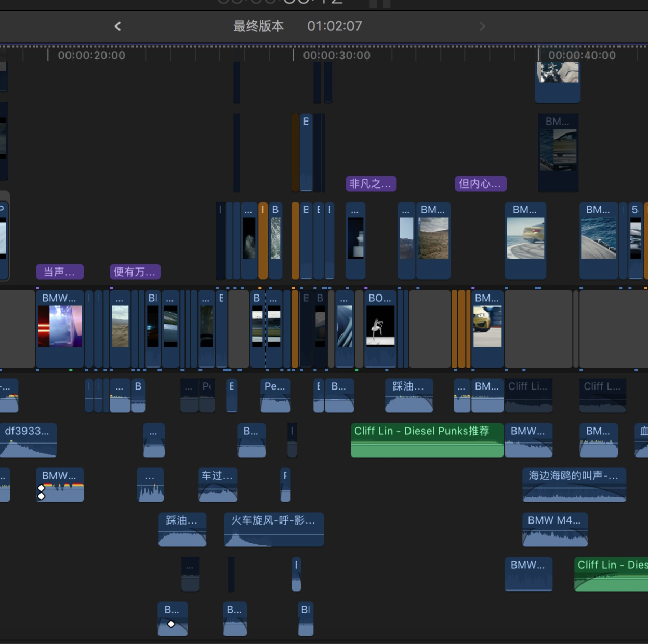Click the keyframe diamond on bottom-row B… audio clip

click(171, 624)
